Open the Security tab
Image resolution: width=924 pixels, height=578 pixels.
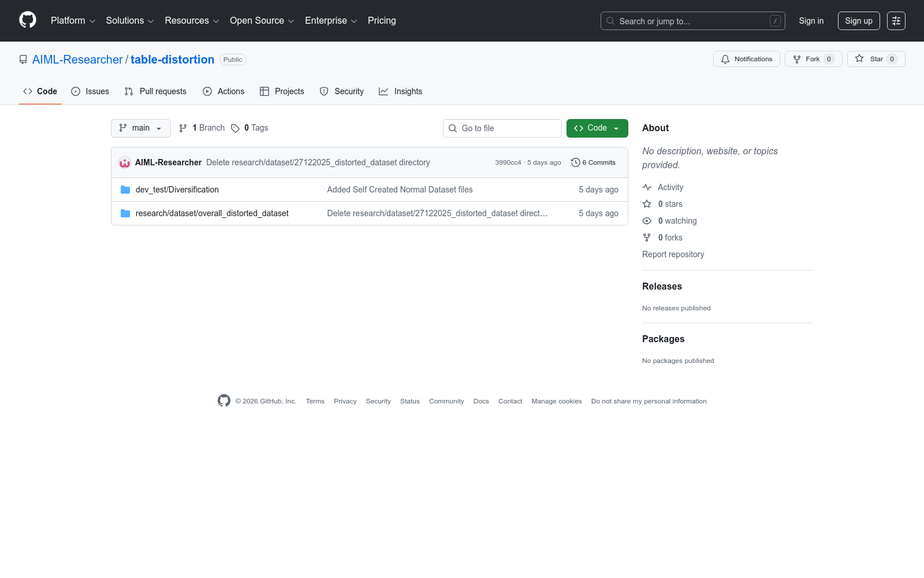(342, 91)
